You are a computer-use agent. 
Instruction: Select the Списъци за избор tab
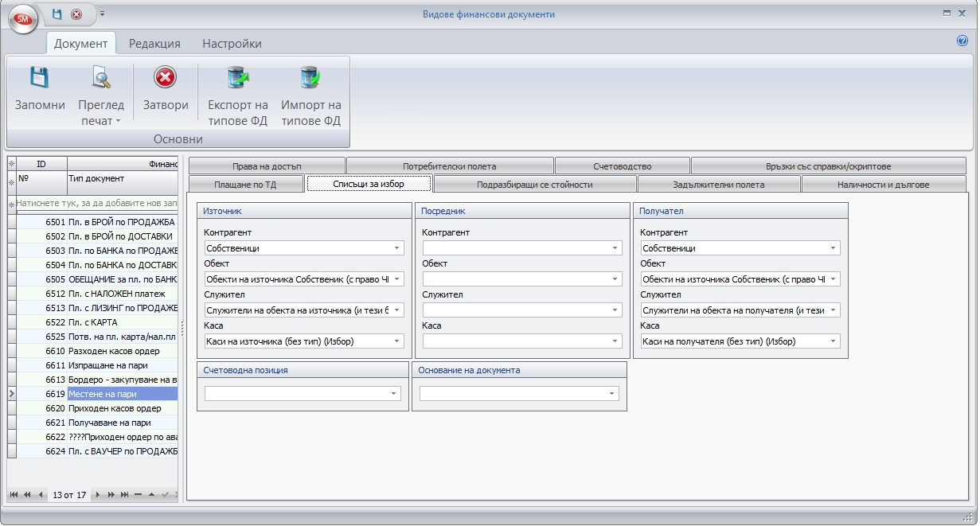pos(369,185)
